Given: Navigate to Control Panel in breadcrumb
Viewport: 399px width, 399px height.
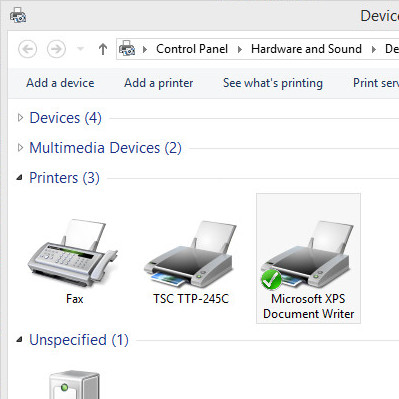Looking at the screenshot, I should click(x=192, y=49).
